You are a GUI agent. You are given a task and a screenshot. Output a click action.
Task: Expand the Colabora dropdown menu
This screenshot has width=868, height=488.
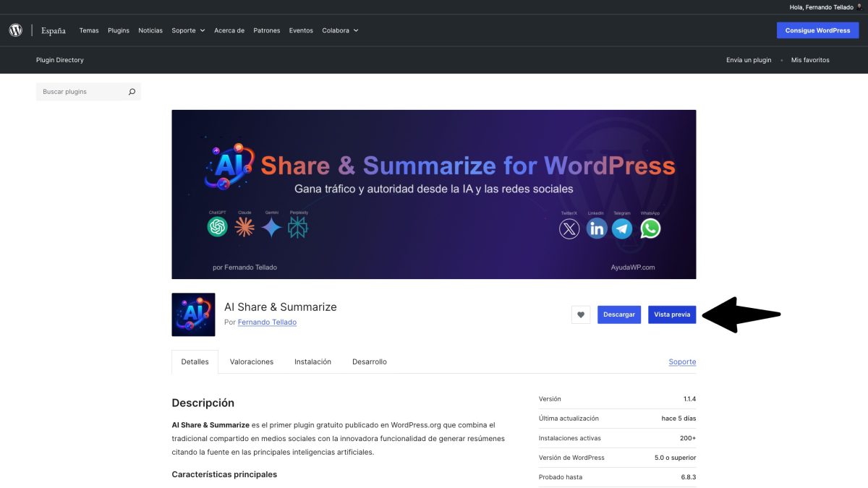(336, 30)
